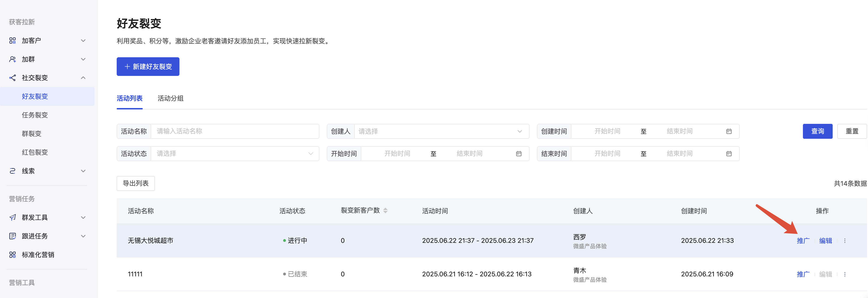This screenshot has height=298, width=868.
Task: Click the 导出列表 button
Action: pyautogui.click(x=136, y=183)
